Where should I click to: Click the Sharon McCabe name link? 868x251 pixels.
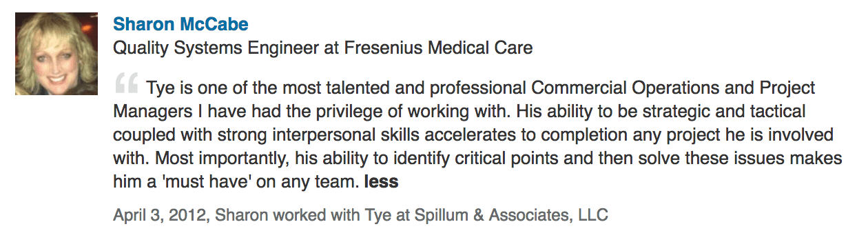point(180,24)
